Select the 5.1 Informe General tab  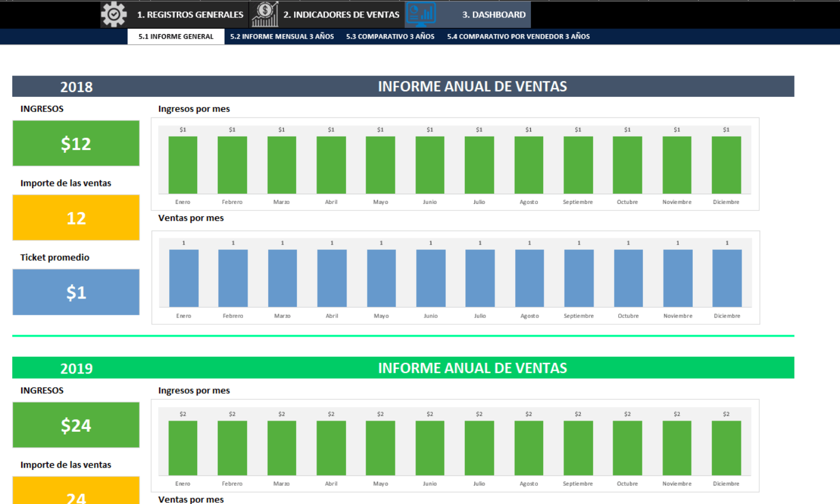tap(176, 36)
